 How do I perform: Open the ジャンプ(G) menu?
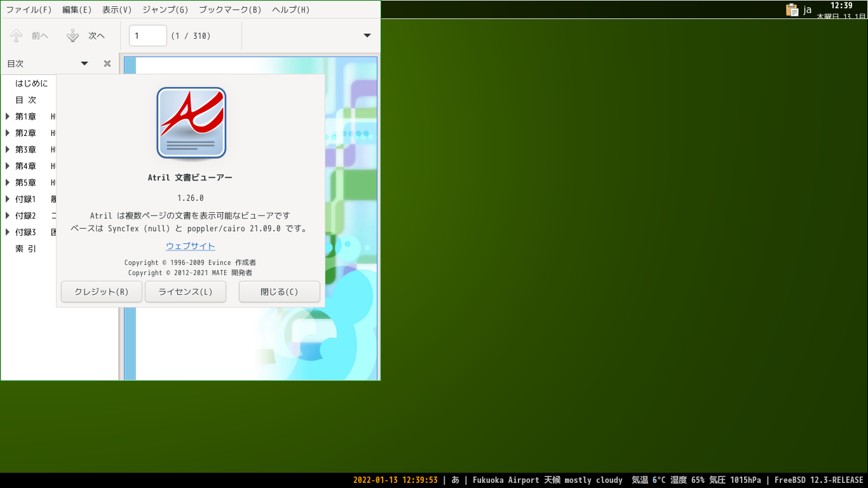point(165,10)
